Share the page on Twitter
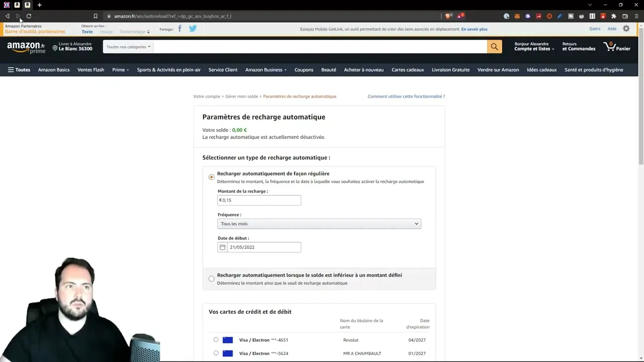 [x=192, y=29]
